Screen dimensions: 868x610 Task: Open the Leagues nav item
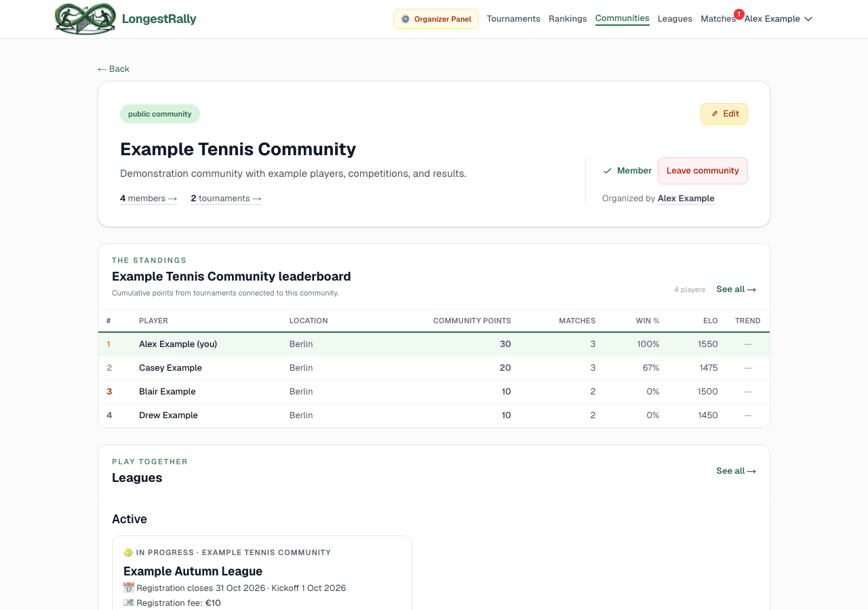pos(675,19)
